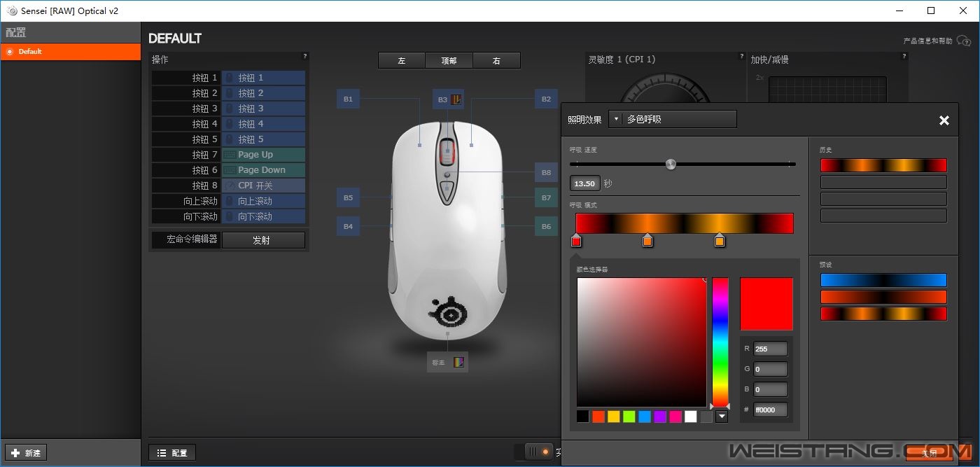The image size is (980, 467).
Task: Open the Page Up action assignment
Action: [264, 155]
